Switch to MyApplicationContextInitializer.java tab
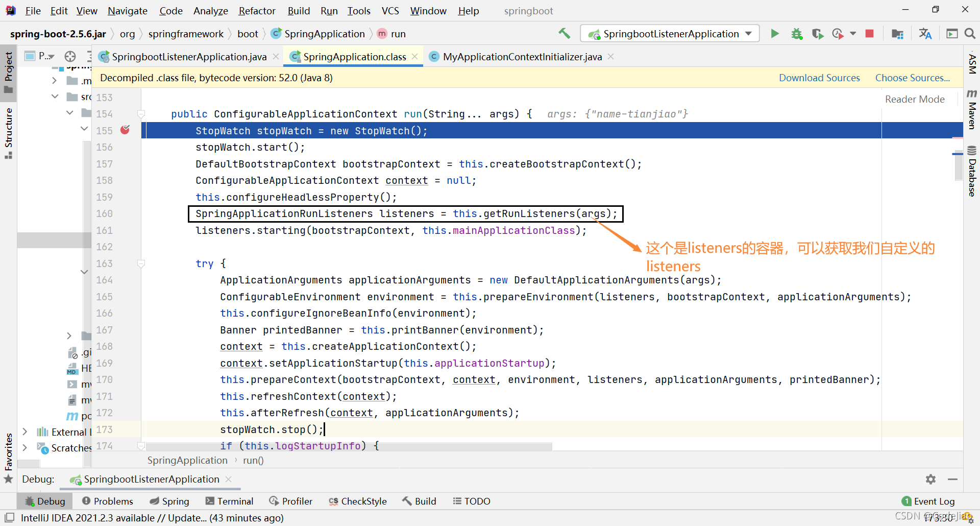Viewport: 980px width, 526px height. point(522,57)
